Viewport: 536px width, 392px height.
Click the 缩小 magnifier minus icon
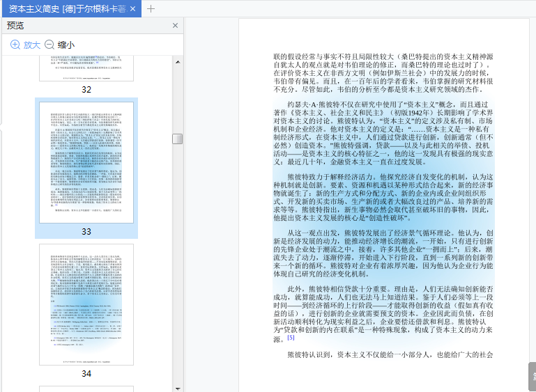(x=49, y=45)
